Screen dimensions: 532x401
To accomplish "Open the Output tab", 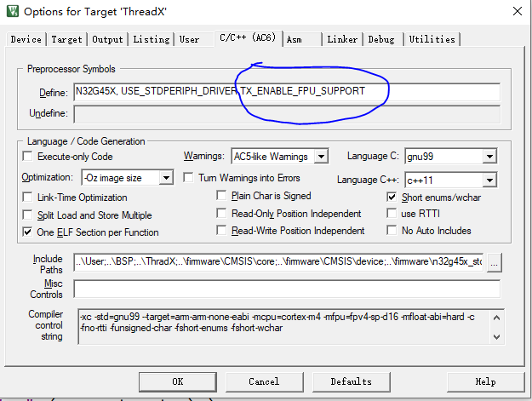I will 107,39.
